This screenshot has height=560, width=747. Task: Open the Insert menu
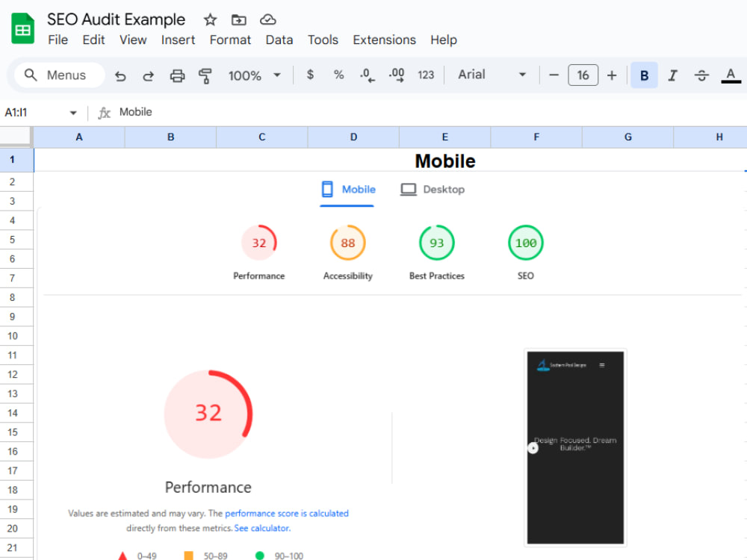tap(178, 40)
